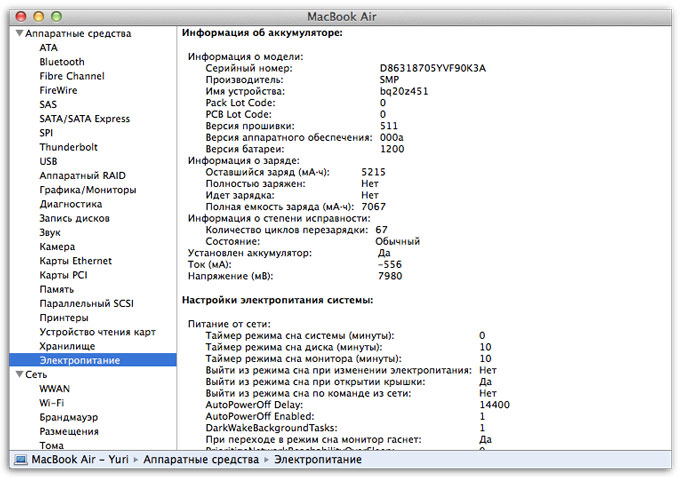Click the current value -556
This screenshot has height=477, width=680.
390,265
